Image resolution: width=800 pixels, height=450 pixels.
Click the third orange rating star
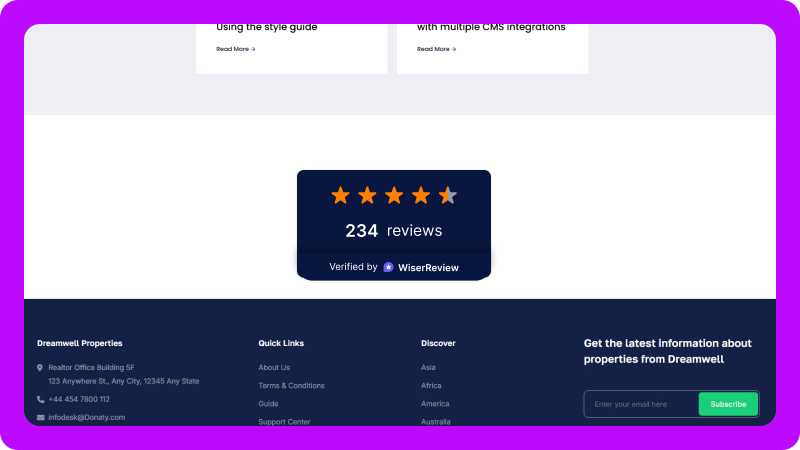click(394, 195)
